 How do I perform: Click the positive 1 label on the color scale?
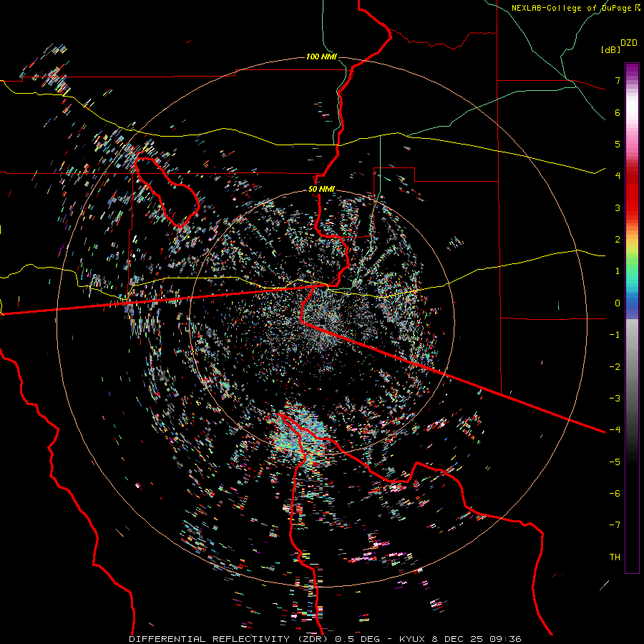pos(618,271)
